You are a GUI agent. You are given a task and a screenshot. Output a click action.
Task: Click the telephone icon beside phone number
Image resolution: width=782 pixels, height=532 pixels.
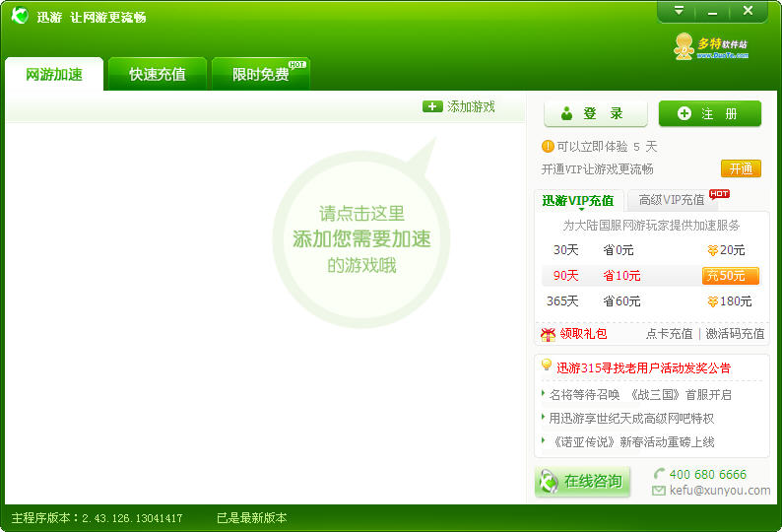tap(659, 473)
